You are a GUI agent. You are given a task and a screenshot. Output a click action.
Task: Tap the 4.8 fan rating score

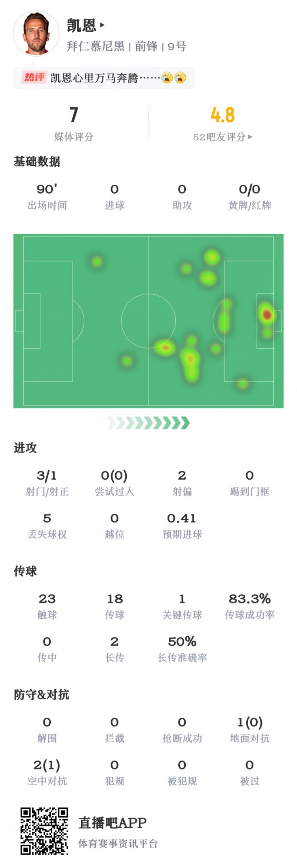pyautogui.click(x=223, y=115)
